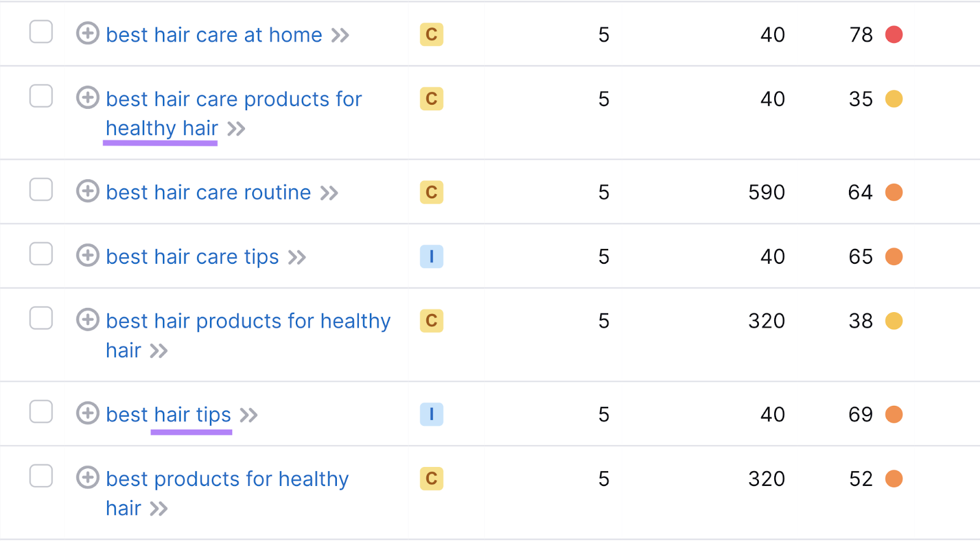
Task: Click the Commercial intent badge for 'best hair care routine'
Action: tap(431, 192)
